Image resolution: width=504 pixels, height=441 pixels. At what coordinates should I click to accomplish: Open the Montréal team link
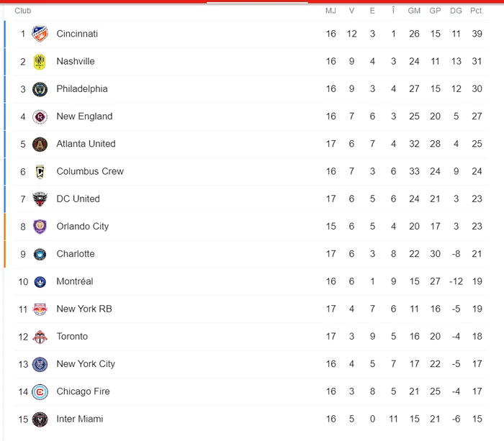point(75,281)
